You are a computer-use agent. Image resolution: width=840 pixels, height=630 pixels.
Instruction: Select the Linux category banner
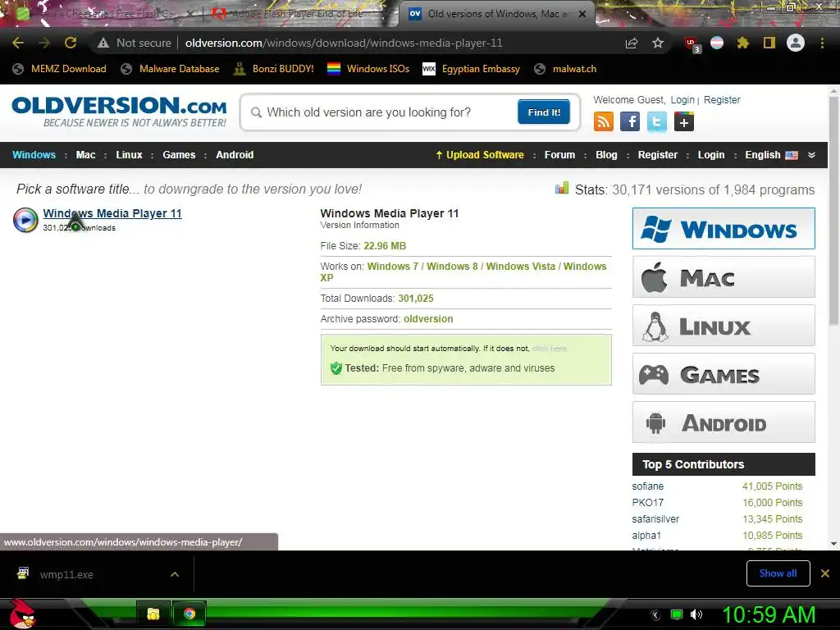click(x=724, y=325)
